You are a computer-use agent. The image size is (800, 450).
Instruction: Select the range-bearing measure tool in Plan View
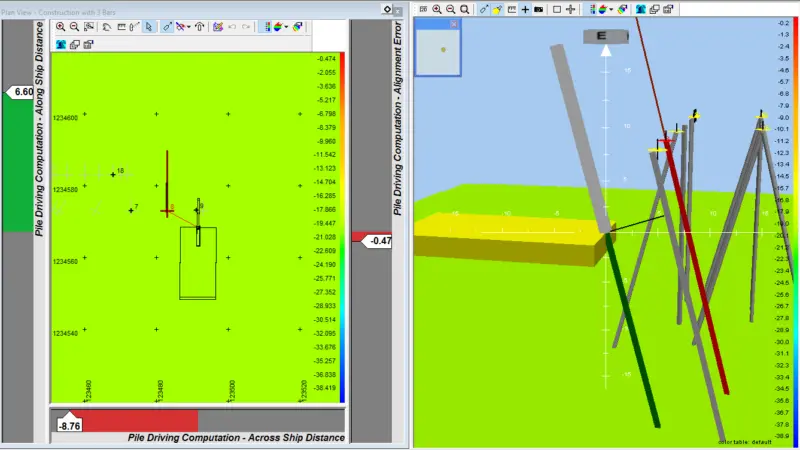[x=134, y=27]
